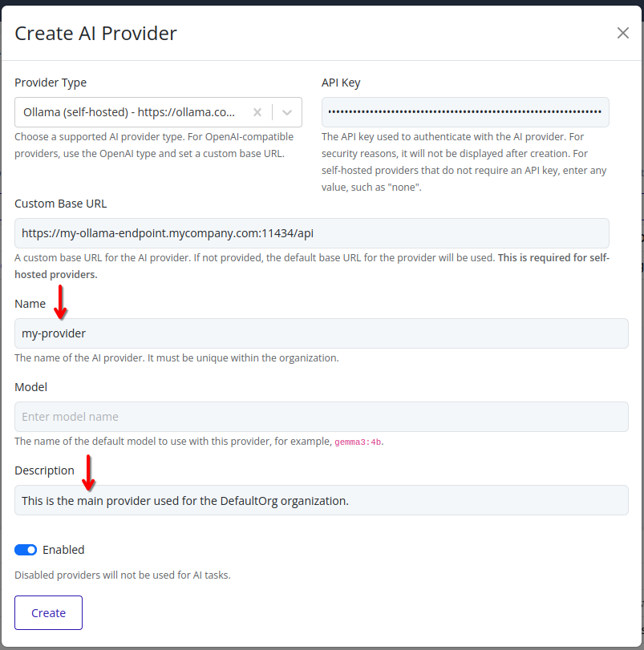This screenshot has width=644, height=650.
Task: Click the Create AI Provider dialog title
Action: click(95, 33)
